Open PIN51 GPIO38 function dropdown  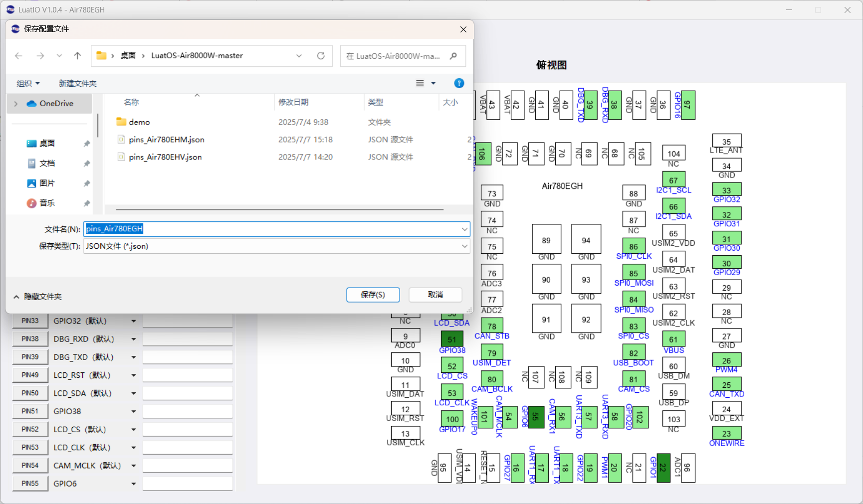click(x=134, y=412)
